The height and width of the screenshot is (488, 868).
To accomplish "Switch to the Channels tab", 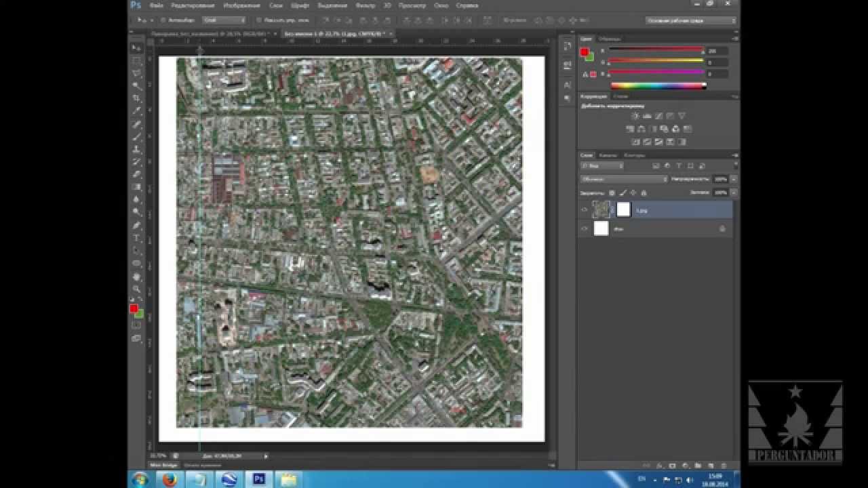I will 608,155.
